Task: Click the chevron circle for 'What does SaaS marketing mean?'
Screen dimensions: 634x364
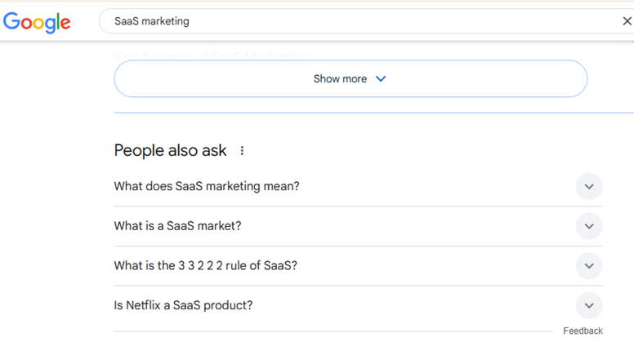Action: pyautogui.click(x=589, y=186)
